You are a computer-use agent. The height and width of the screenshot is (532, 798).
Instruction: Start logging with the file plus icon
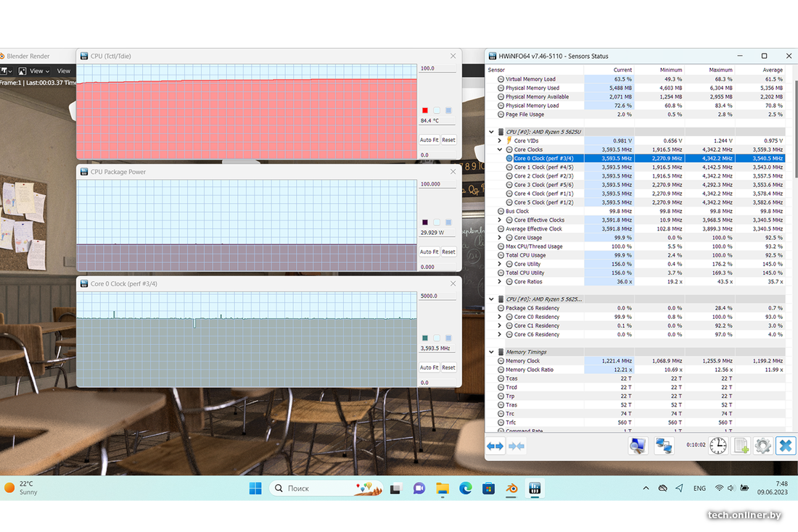pyautogui.click(x=741, y=446)
